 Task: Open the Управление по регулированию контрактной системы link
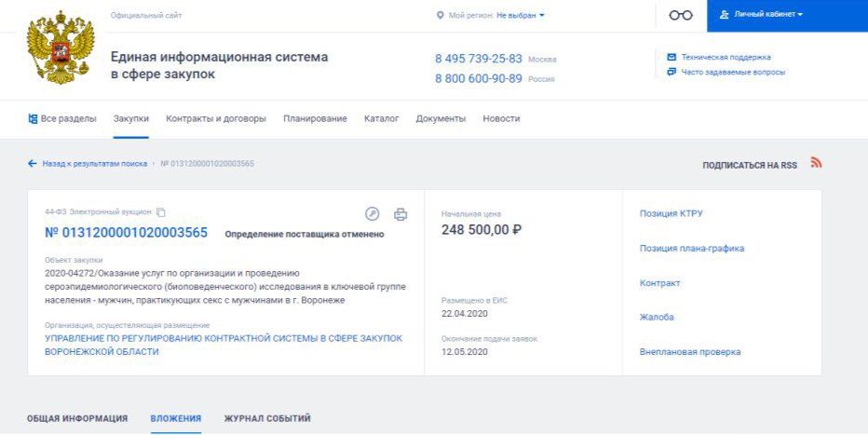[x=224, y=345]
